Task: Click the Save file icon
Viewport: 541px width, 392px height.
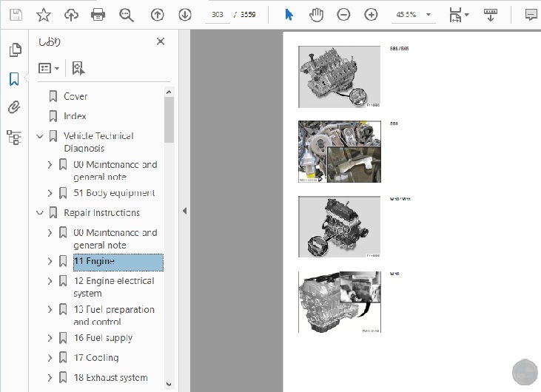Action: tap(16, 15)
